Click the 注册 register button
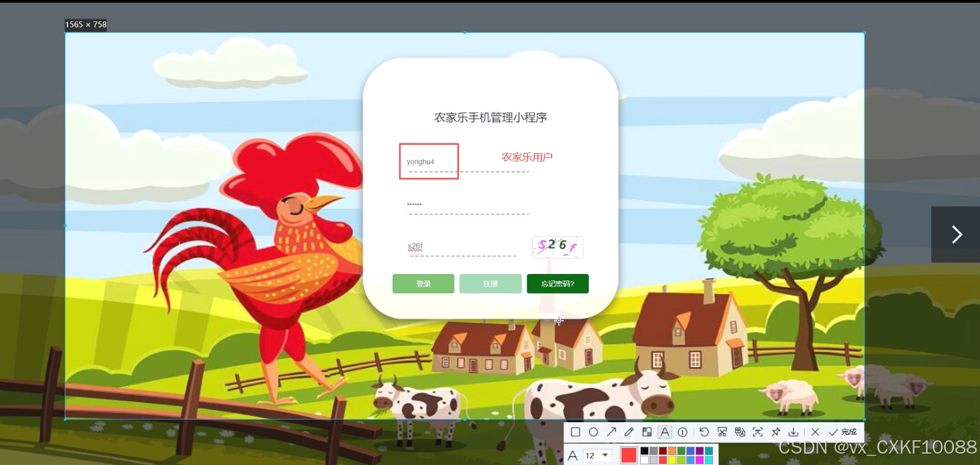980x465 pixels. [x=491, y=284]
